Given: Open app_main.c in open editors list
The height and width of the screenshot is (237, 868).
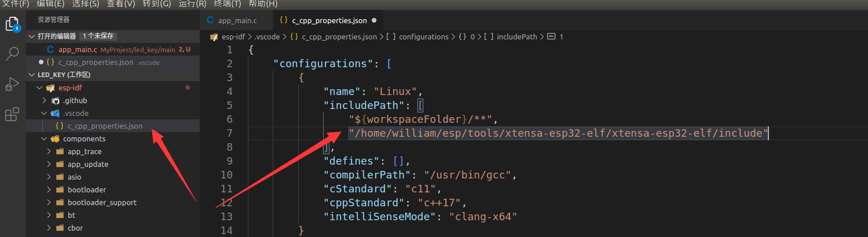Looking at the screenshot, I should pyautogui.click(x=113, y=49).
